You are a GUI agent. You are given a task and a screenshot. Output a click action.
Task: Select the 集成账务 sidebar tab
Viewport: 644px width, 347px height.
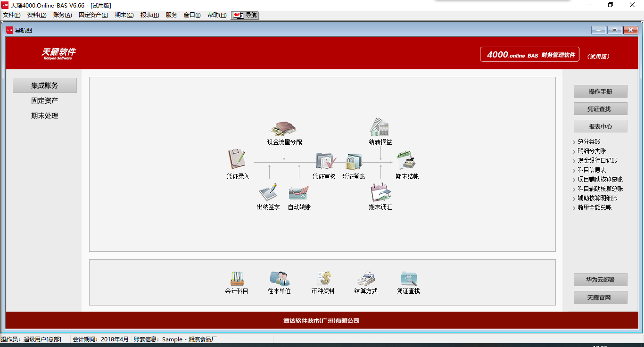[x=45, y=85]
